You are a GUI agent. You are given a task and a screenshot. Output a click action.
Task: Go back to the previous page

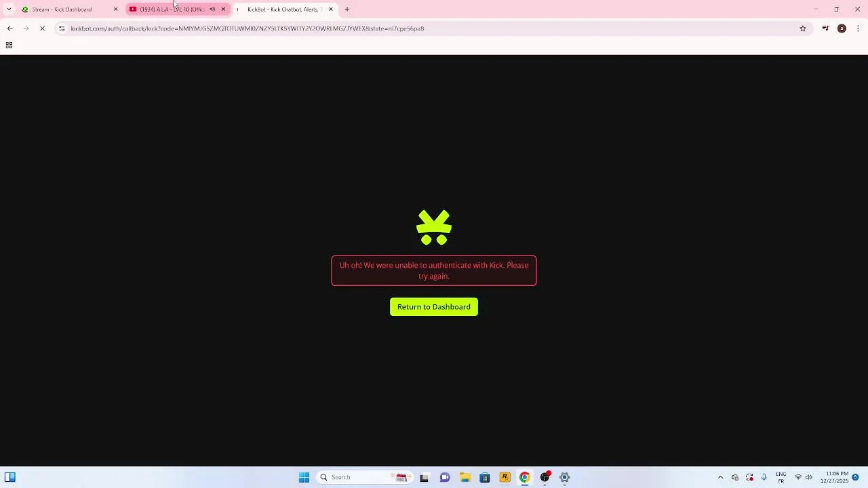(9, 28)
